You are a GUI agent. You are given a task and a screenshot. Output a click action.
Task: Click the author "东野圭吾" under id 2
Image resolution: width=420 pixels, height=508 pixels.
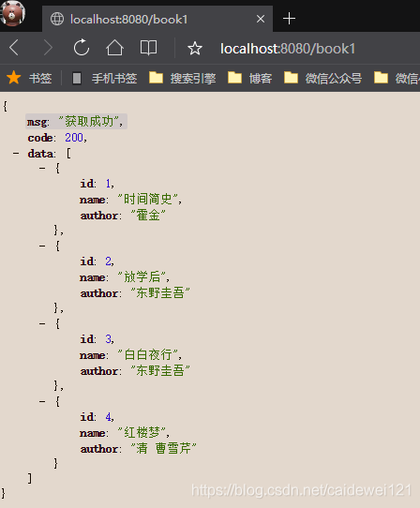coord(160,292)
